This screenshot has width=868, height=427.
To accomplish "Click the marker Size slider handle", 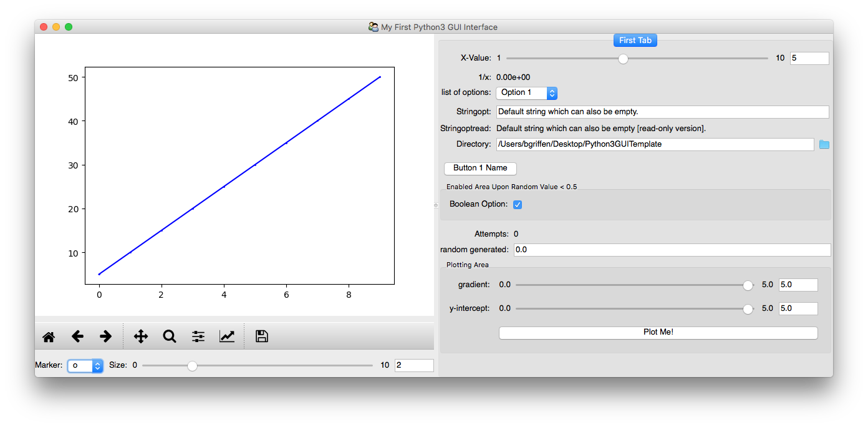I will (x=192, y=366).
